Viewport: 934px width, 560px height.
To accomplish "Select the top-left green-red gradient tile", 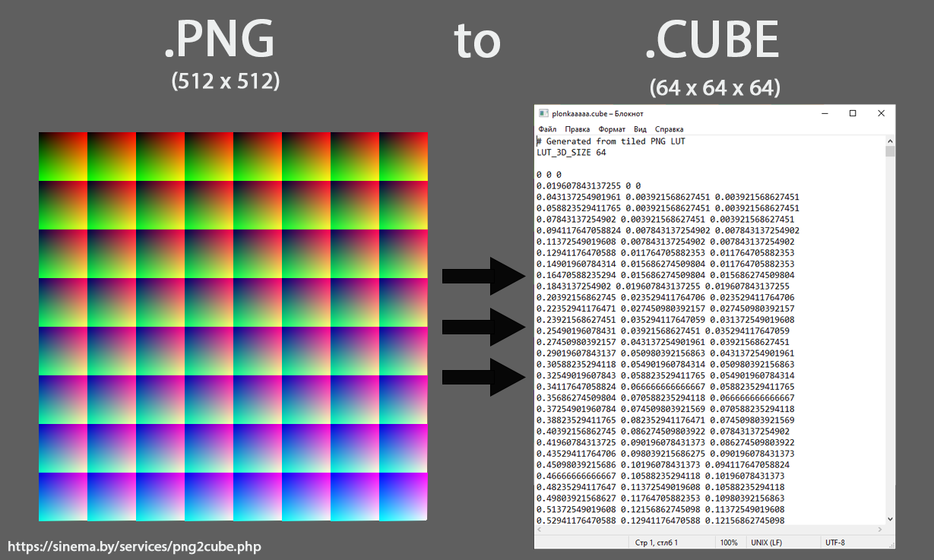I will click(62, 156).
